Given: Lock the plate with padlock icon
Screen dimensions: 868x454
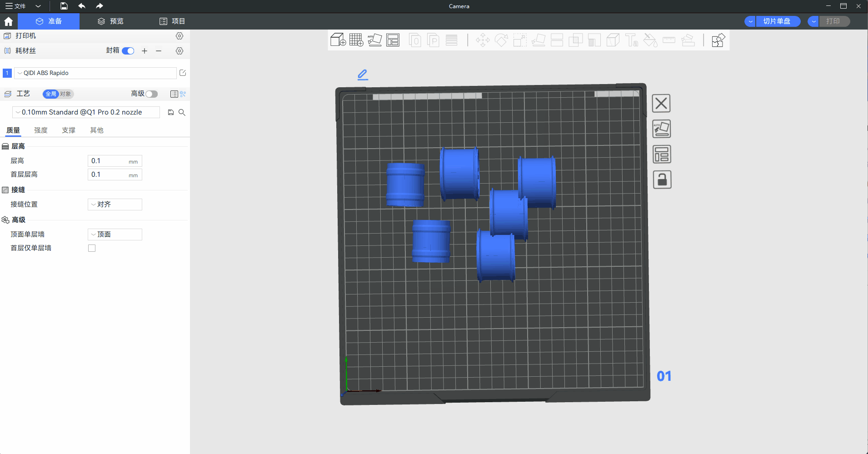Looking at the screenshot, I should 662,180.
